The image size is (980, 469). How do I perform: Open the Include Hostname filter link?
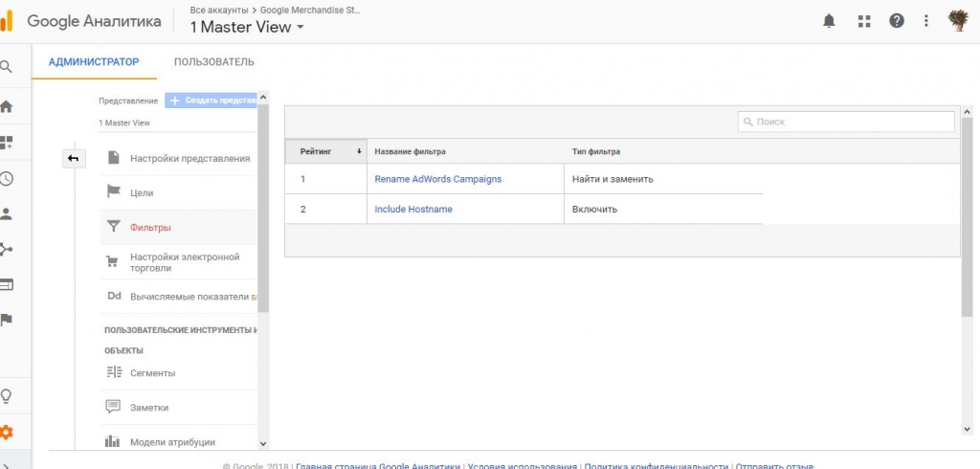click(x=413, y=209)
